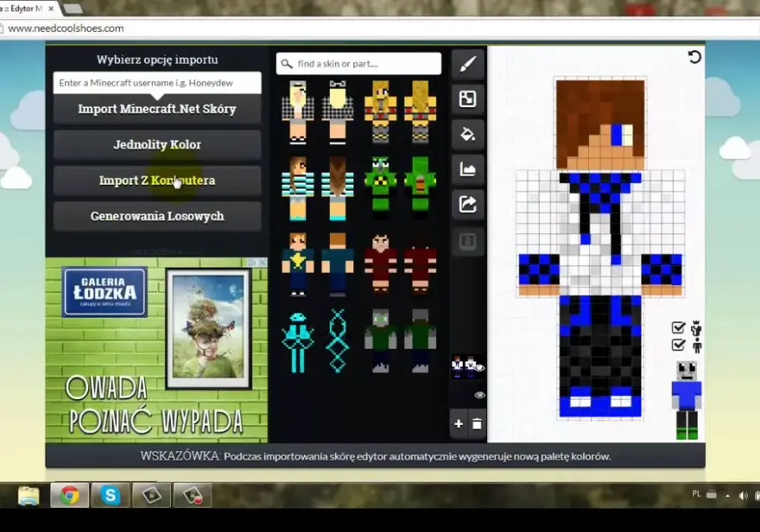Click the greyed-out save disk icon
This screenshot has height=532, width=760.
pyautogui.click(x=467, y=241)
